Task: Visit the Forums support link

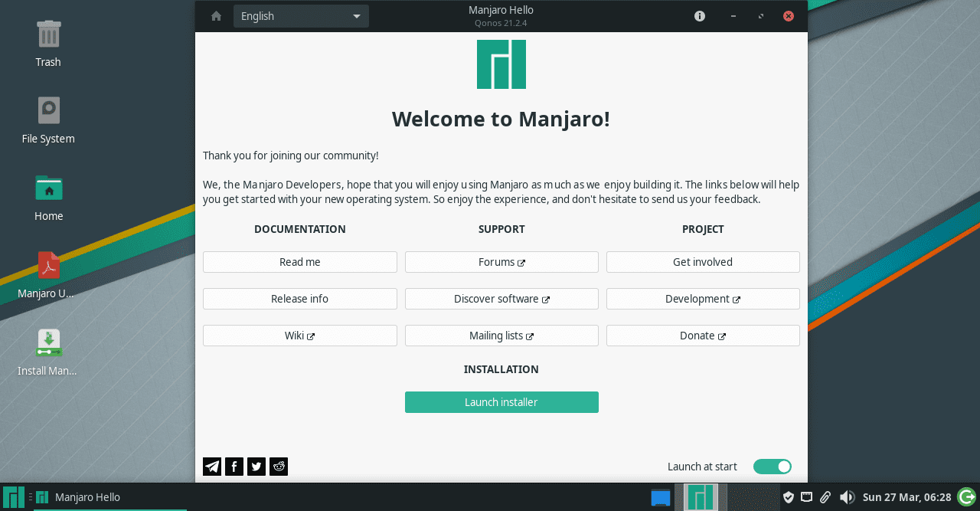Action: (x=501, y=262)
